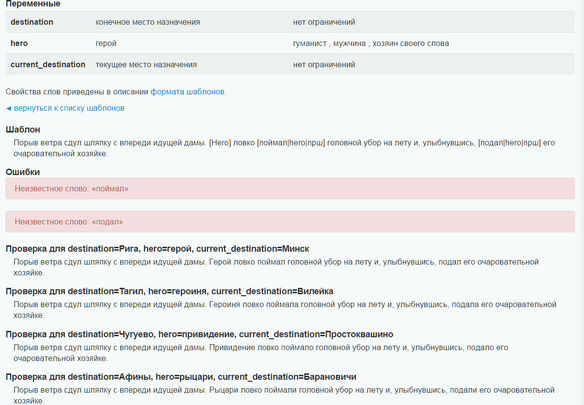The height and width of the screenshot is (405, 584).
Task: Click the back arrow before вернуться
Action: (x=9, y=108)
